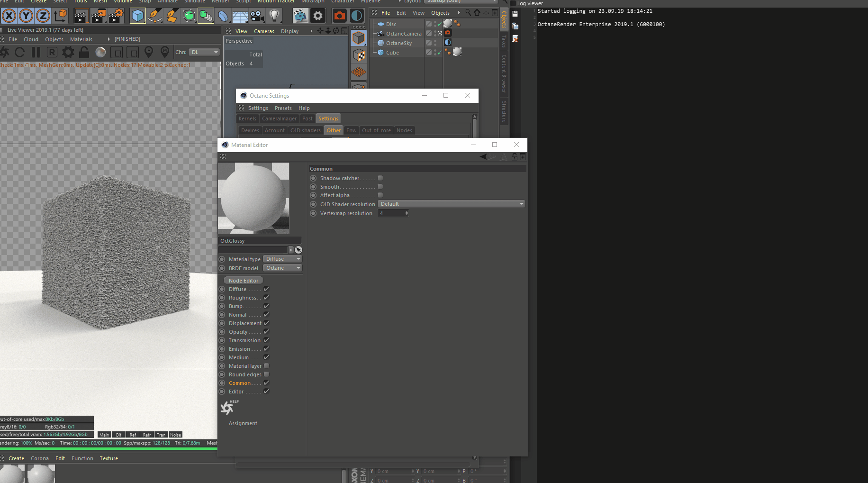Image resolution: width=868 pixels, height=483 pixels.
Task: Open the BRDF model dropdown
Action: [282, 268]
